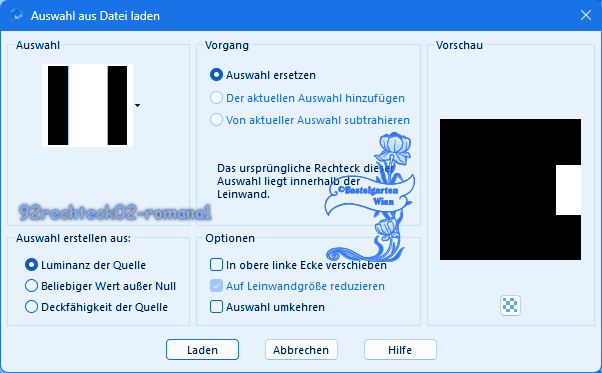Choose Der aktuellen Auswahl hinzufügen option
This screenshot has width=602, height=373.
point(216,98)
